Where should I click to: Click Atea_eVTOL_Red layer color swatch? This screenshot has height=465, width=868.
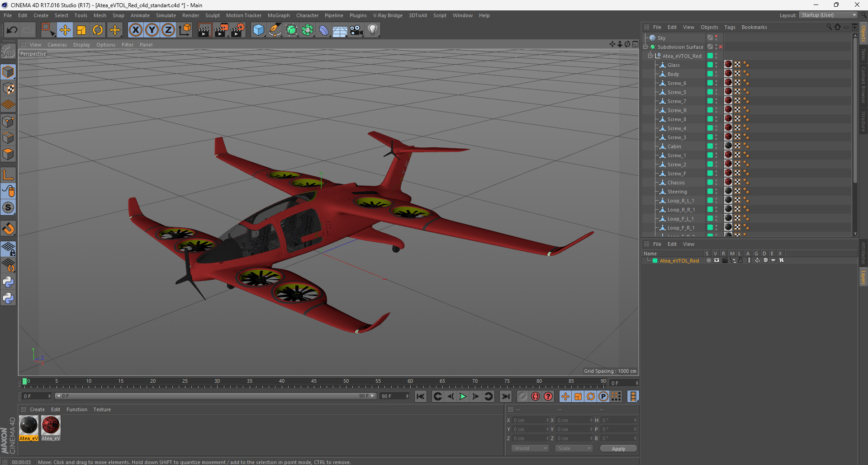click(x=655, y=261)
